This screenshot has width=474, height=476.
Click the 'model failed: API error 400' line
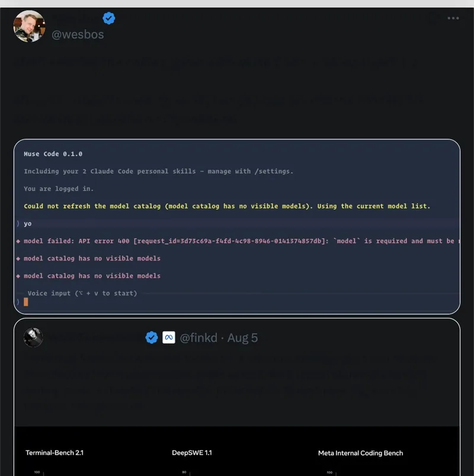click(x=238, y=241)
